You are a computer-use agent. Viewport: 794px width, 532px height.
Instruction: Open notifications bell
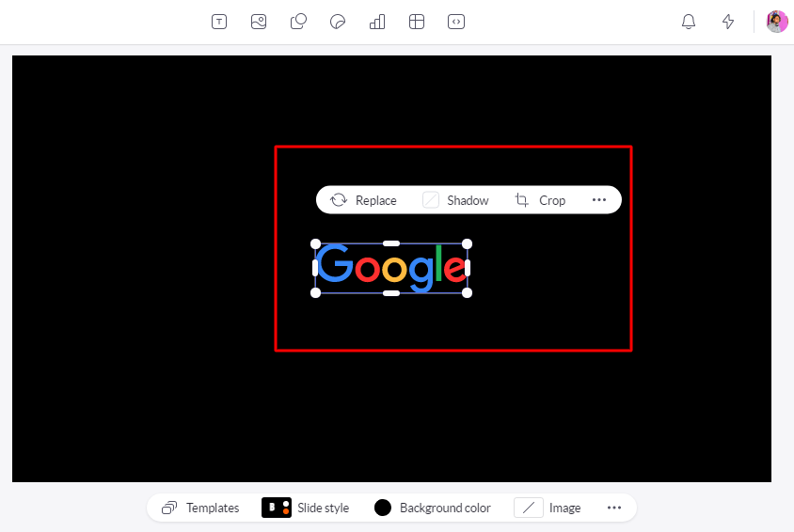(689, 22)
